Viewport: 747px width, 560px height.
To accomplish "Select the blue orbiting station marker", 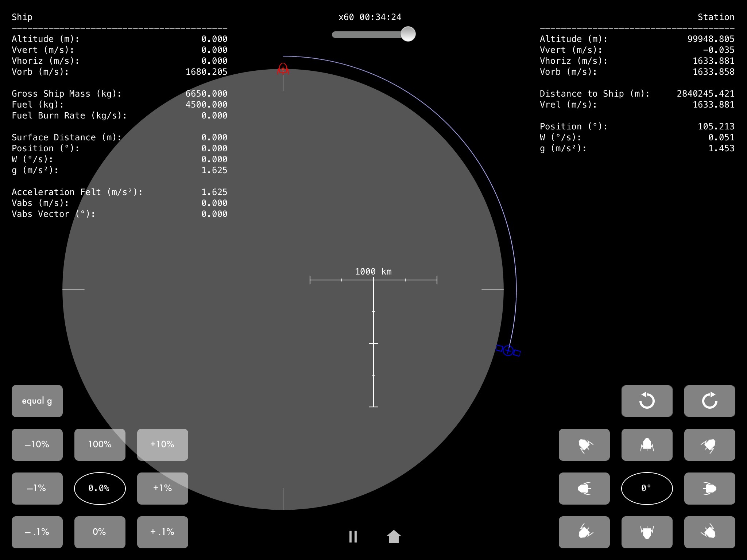I will [x=508, y=350].
